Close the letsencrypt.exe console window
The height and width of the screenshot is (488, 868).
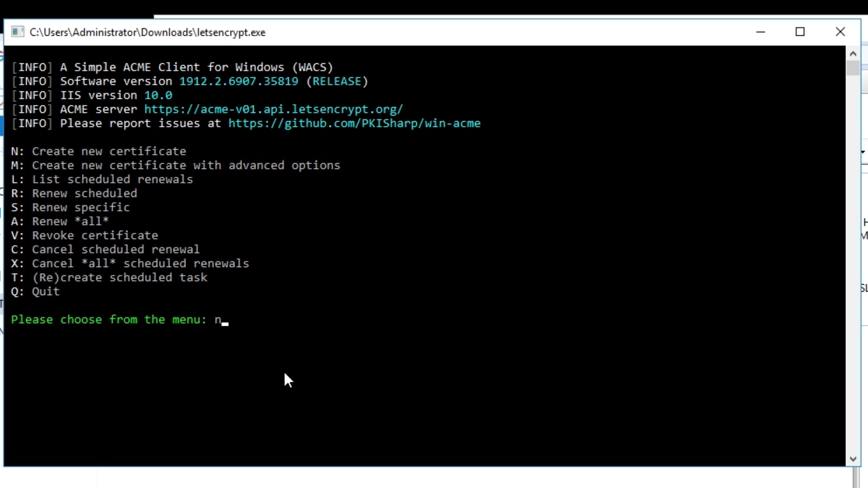tap(840, 32)
